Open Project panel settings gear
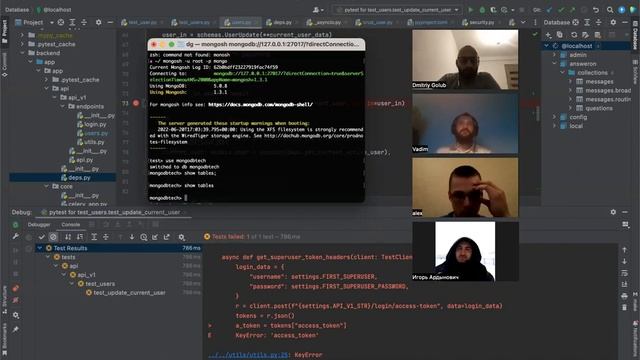The width and height of the screenshot is (640, 360). pyautogui.click(x=98, y=22)
